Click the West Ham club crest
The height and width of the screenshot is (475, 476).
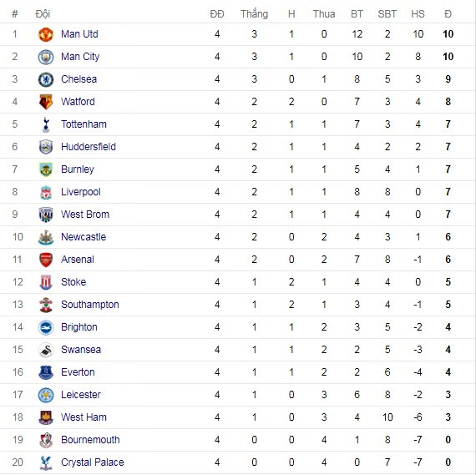tap(46, 417)
